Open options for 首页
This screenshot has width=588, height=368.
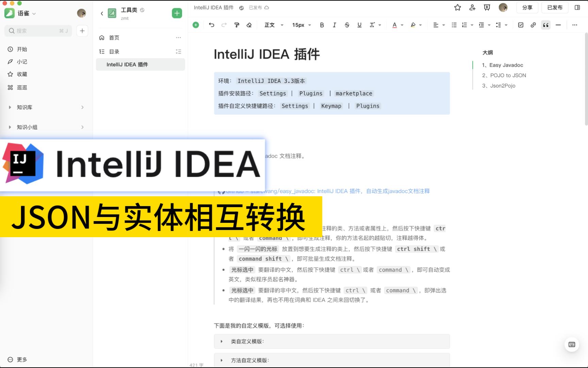click(x=178, y=37)
